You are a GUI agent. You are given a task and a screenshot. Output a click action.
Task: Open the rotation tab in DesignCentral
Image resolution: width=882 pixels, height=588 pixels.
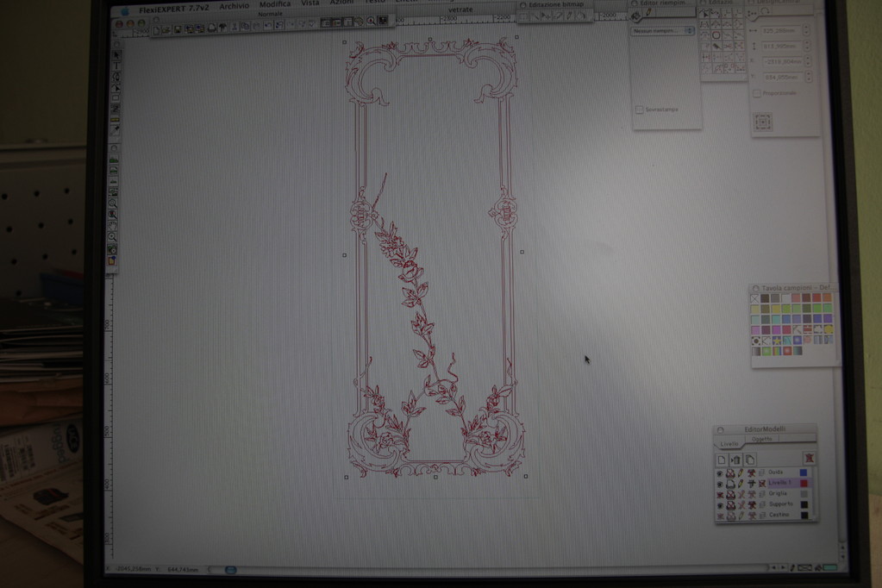[x=765, y=12]
